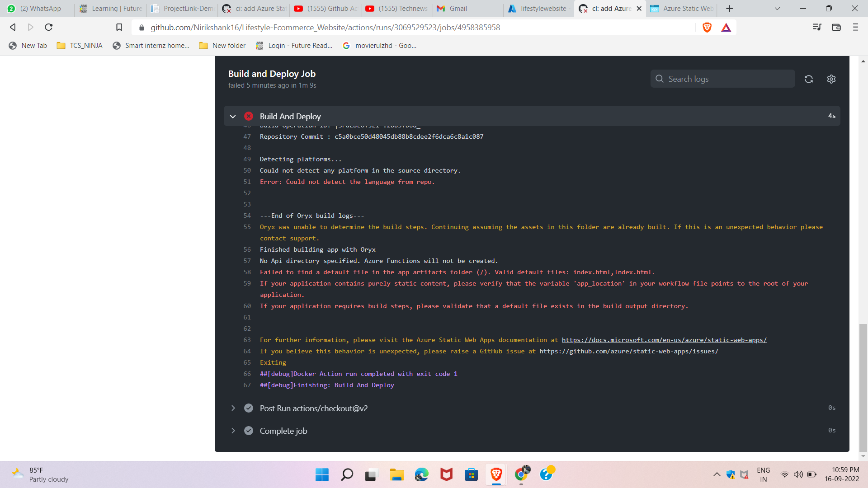Image resolution: width=868 pixels, height=488 pixels.
Task: Open the browser tab list dropdown
Action: pyautogui.click(x=777, y=8)
